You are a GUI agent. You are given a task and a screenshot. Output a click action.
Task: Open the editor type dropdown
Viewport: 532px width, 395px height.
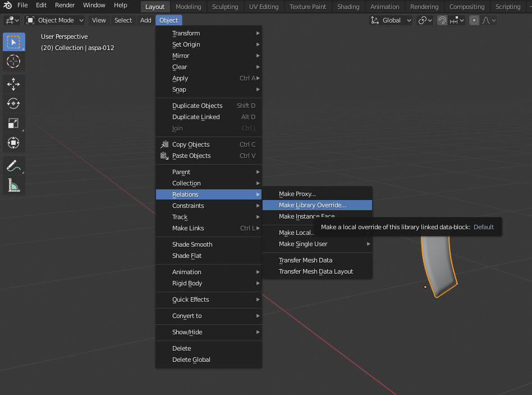point(12,20)
